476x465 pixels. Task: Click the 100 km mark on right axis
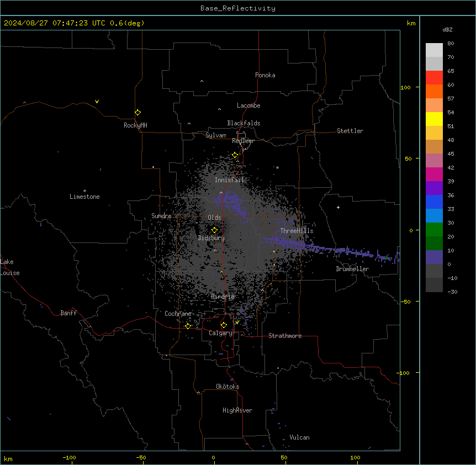click(x=405, y=87)
